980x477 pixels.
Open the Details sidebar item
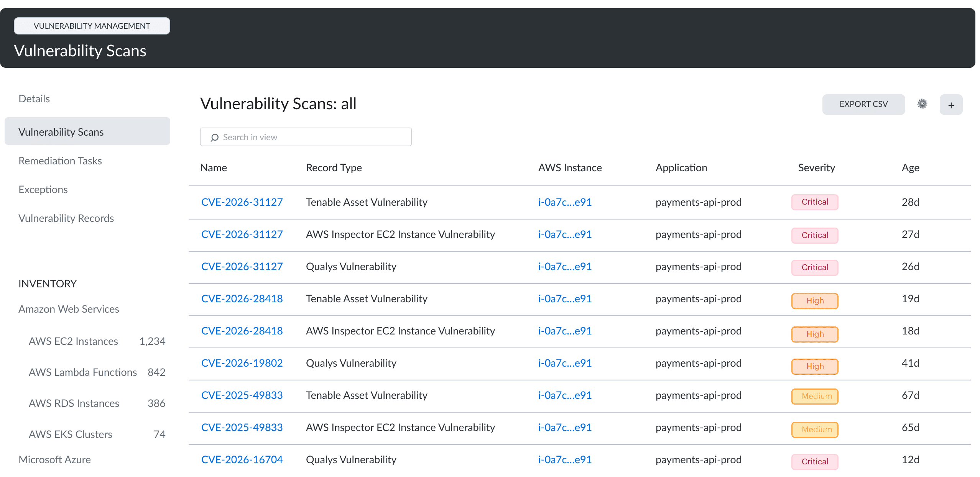click(x=34, y=99)
